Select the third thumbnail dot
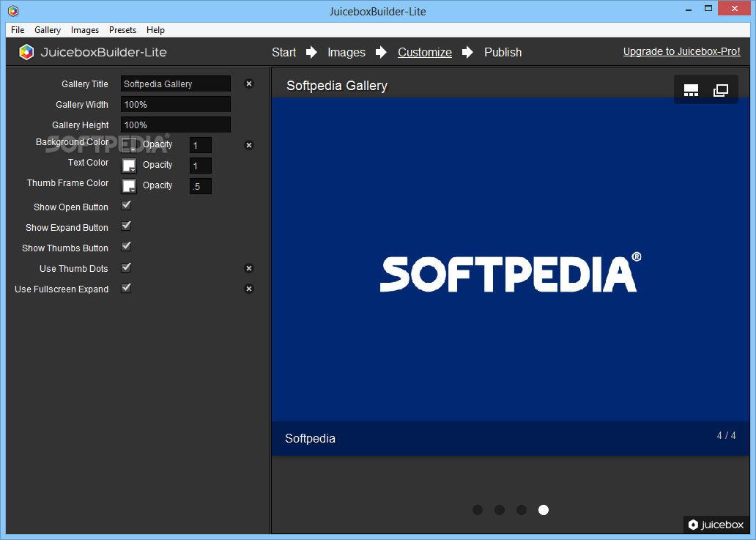The image size is (756, 540). point(521,510)
